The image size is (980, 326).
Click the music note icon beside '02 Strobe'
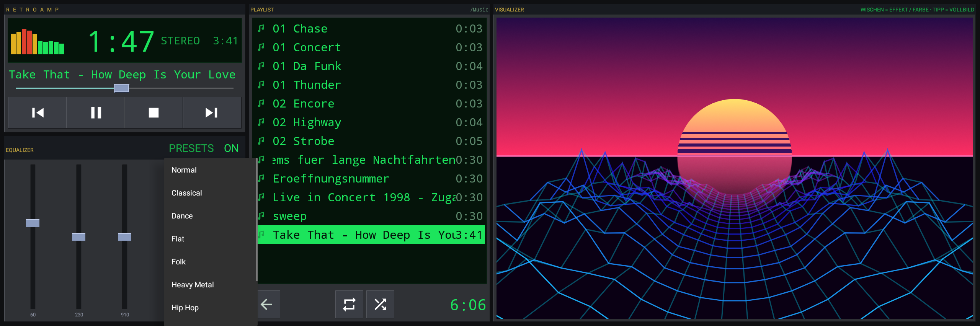pos(261,141)
